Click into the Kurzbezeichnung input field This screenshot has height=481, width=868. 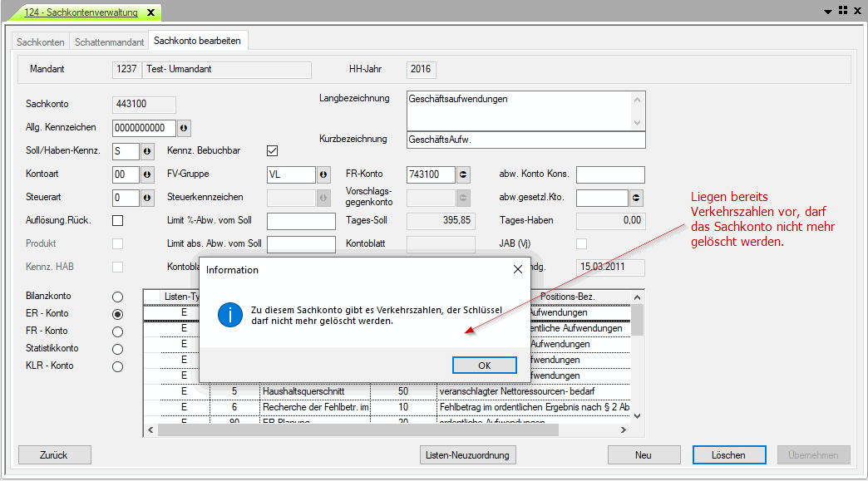[525, 140]
